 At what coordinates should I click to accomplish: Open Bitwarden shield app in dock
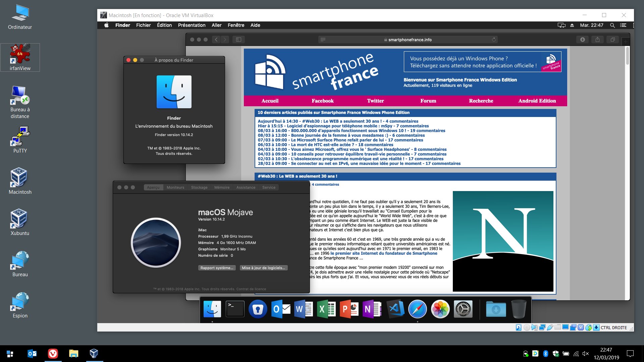click(258, 309)
